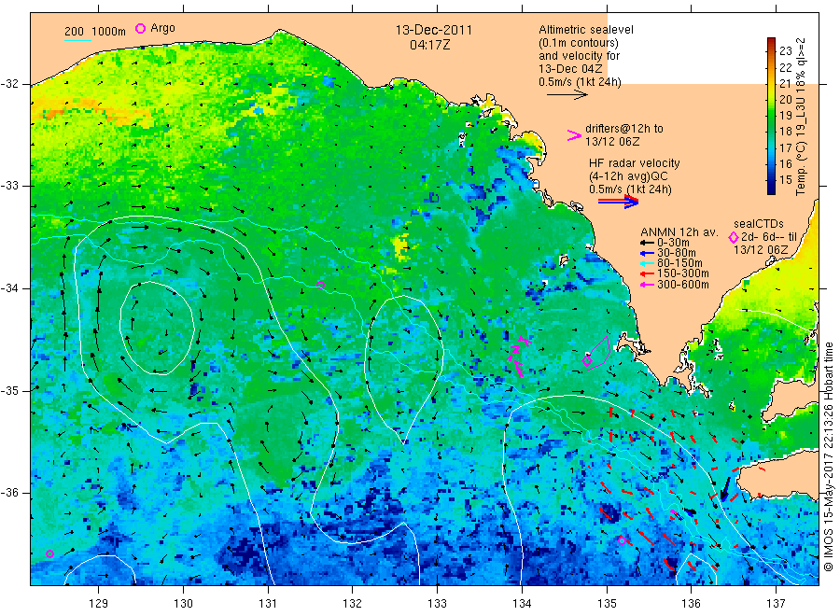Image resolution: width=840 pixels, height=616 pixels.
Task: Click the temperature colorbar at 19 degrees
Action: tap(771, 115)
